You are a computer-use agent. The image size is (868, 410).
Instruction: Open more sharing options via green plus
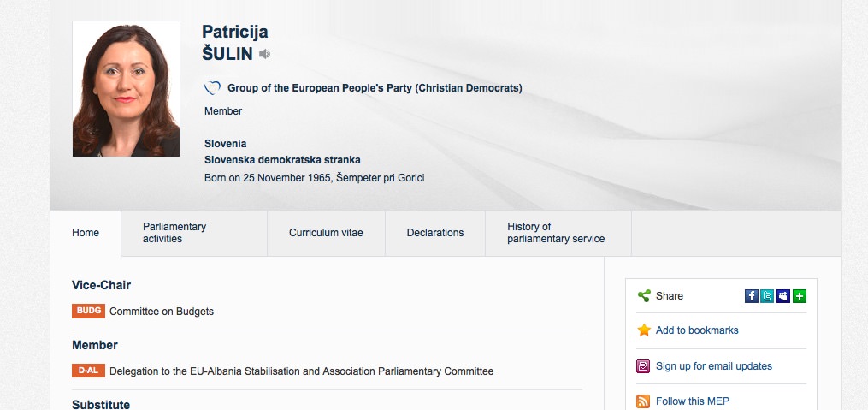(800, 296)
